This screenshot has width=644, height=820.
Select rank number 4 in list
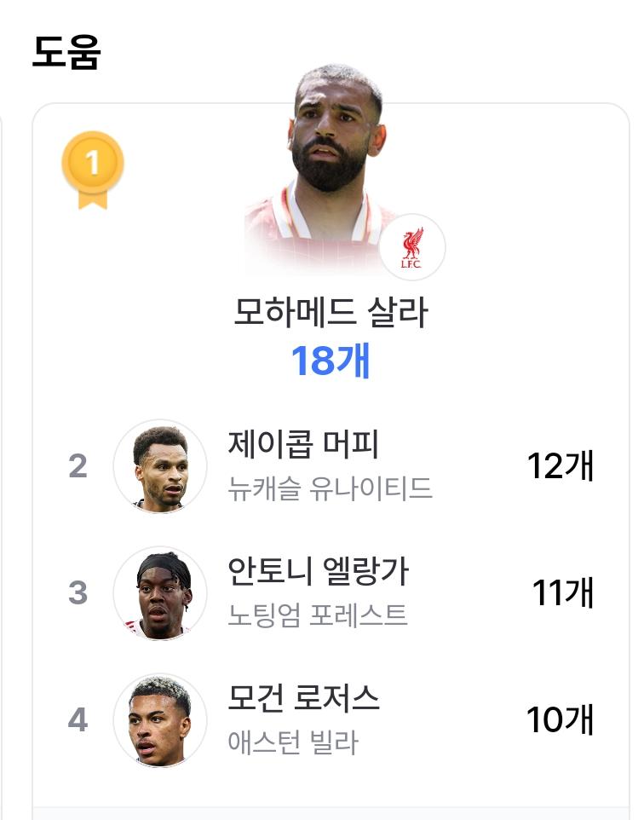[x=78, y=720]
